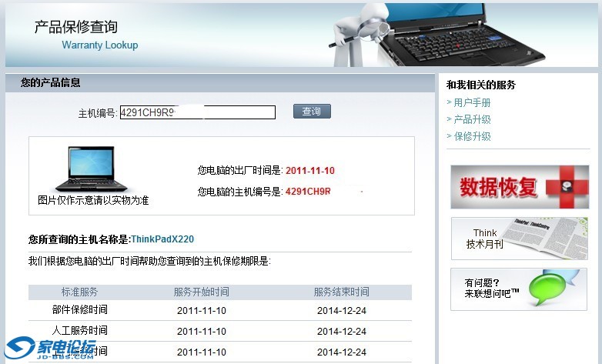Click the 服务结束时间 column header
Image resolution: width=602 pixels, height=364 pixels.
[342, 292]
